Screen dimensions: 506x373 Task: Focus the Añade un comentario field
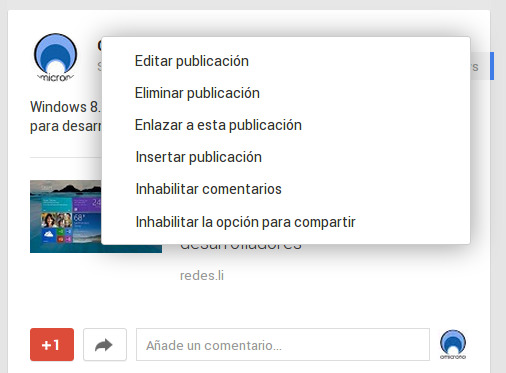coord(283,345)
